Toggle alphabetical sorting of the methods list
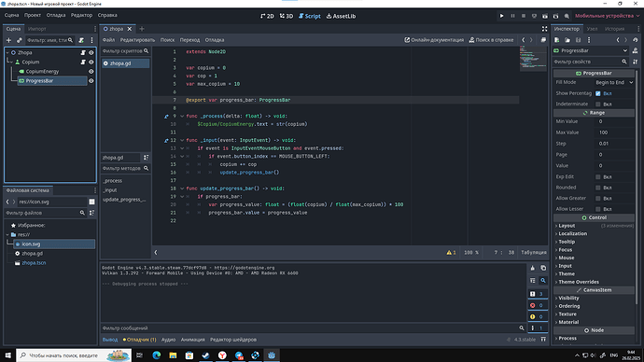The image size is (644, 362). pyautogui.click(x=146, y=158)
